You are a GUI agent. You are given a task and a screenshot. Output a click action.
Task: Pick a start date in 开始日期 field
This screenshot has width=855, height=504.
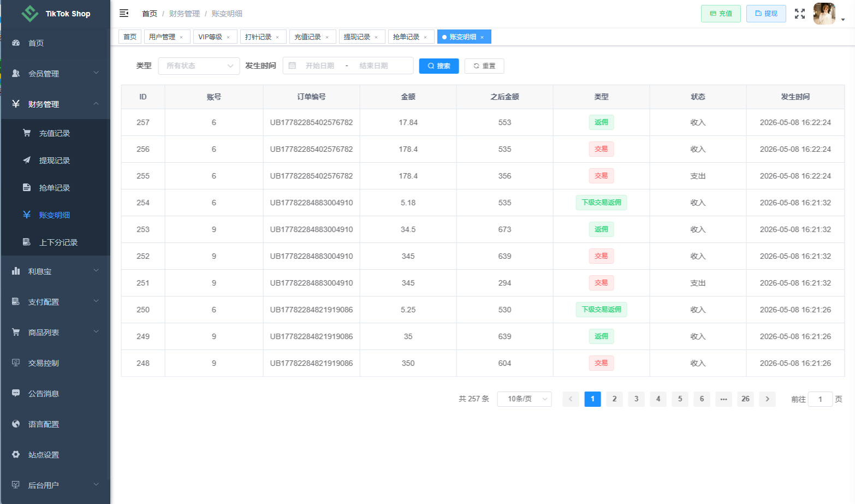pyautogui.click(x=319, y=66)
